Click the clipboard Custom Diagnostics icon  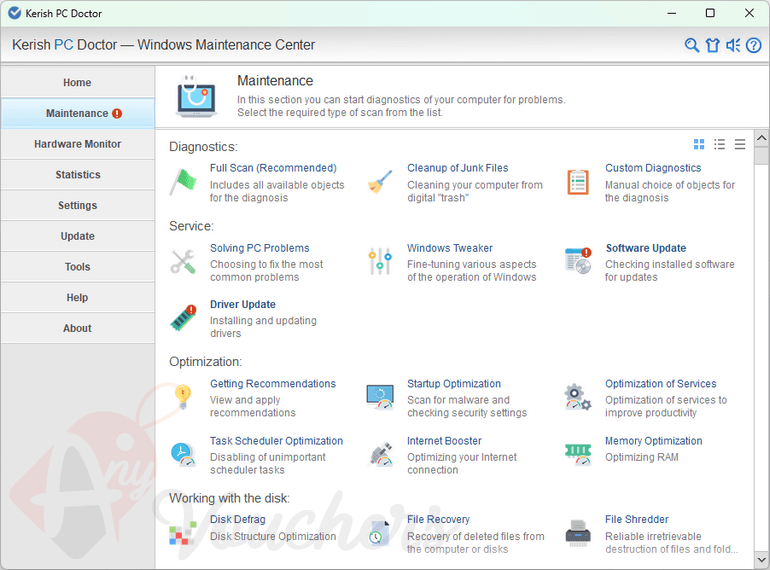pos(578,182)
